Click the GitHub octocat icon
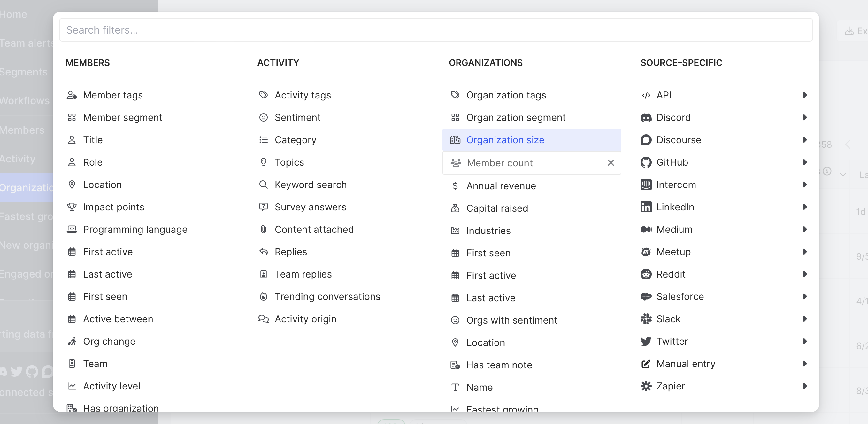Screen dimensions: 868x424 [x=646, y=162]
